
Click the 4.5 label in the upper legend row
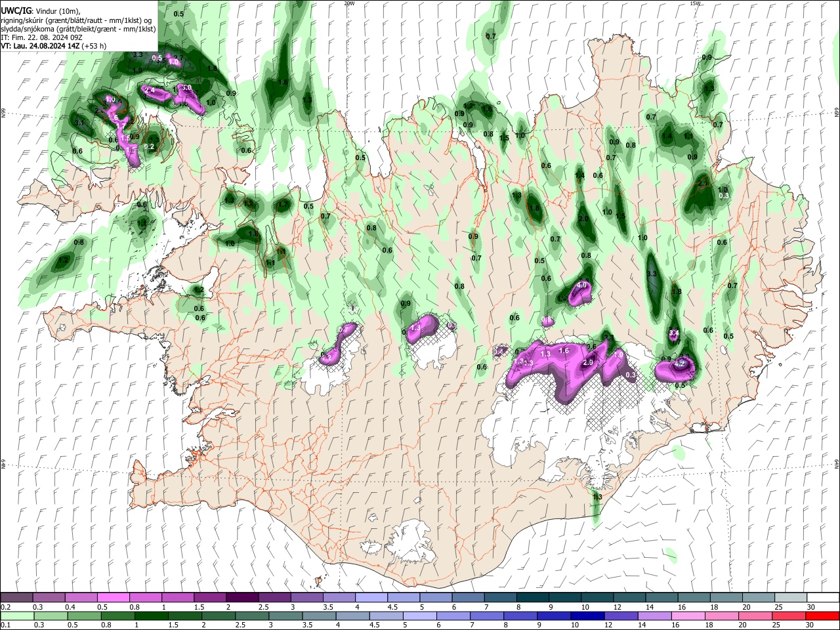392,607
